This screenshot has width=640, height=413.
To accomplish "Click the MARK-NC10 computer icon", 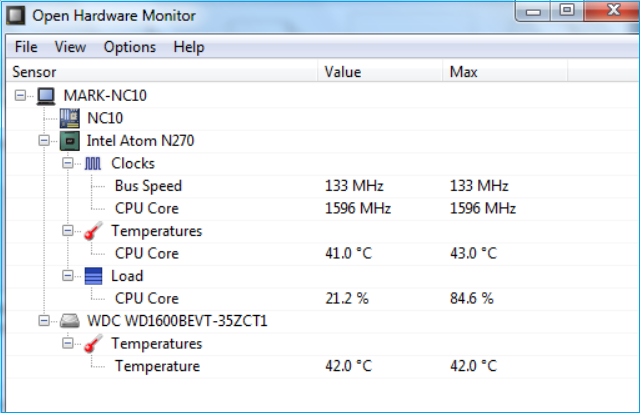I will [46, 96].
